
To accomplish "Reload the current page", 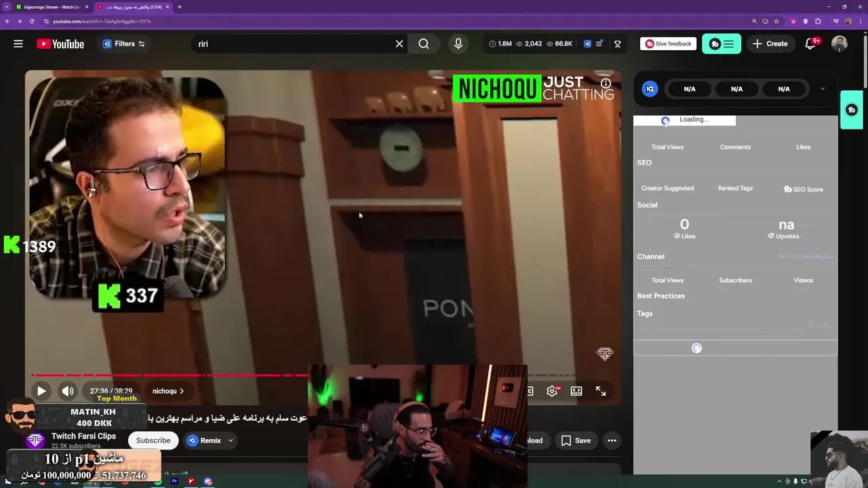I will (31, 21).
